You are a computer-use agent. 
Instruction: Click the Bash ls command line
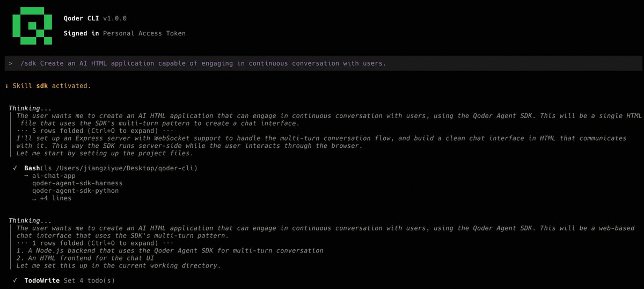pos(111,168)
